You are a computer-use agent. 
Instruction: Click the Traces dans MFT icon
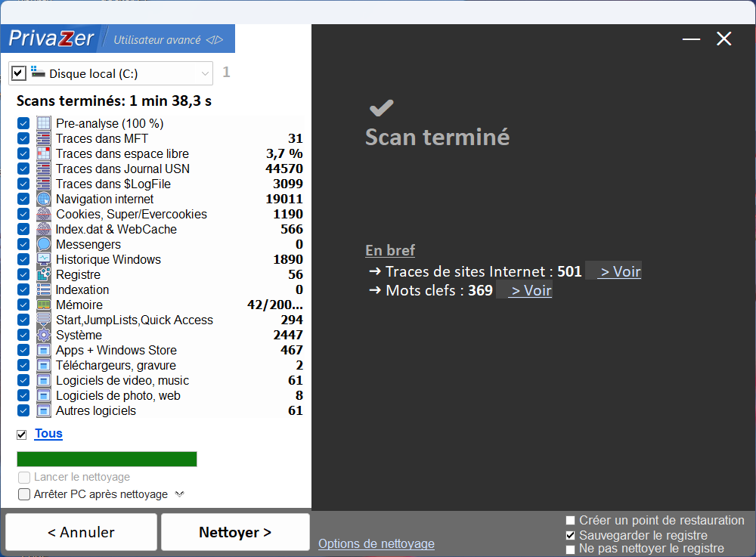pos(43,138)
